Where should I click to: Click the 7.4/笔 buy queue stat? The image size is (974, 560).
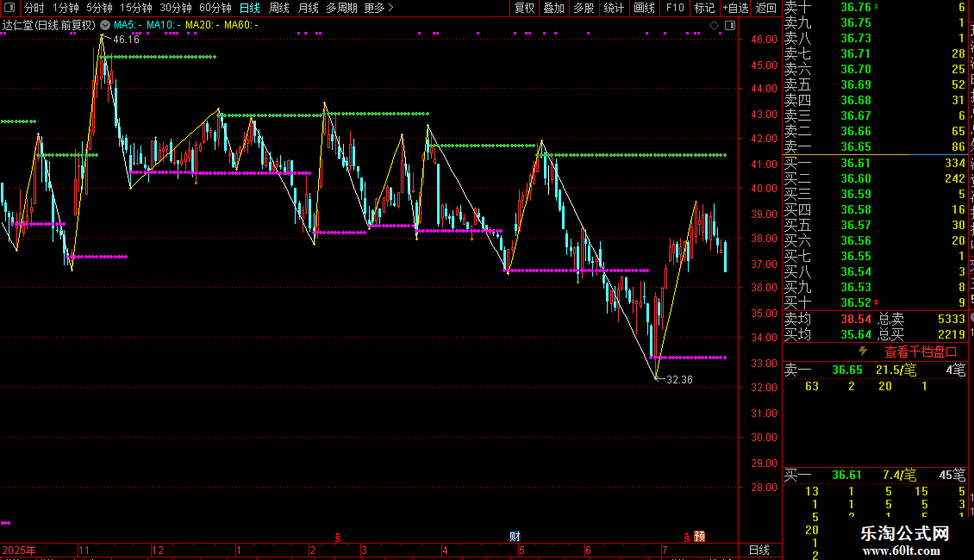pyautogui.click(x=900, y=475)
